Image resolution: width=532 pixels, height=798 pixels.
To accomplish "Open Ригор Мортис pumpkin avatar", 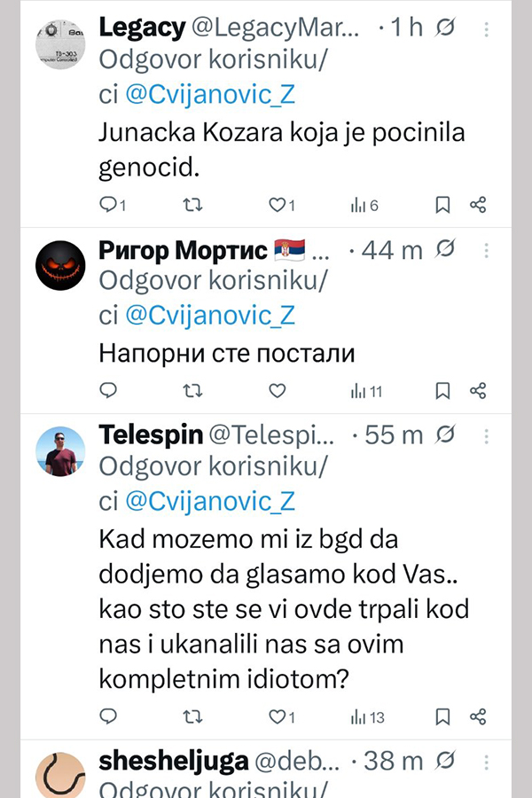I will [x=60, y=265].
